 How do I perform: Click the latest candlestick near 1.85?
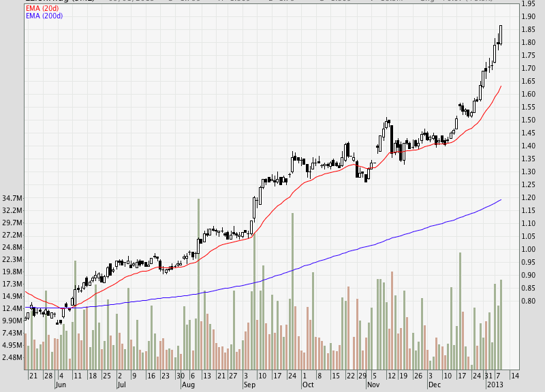click(x=501, y=35)
